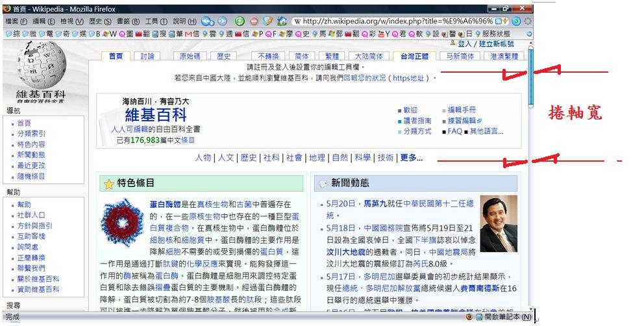Open the 馬英九 news link
644x326 pixels.
pyautogui.click(x=375, y=203)
